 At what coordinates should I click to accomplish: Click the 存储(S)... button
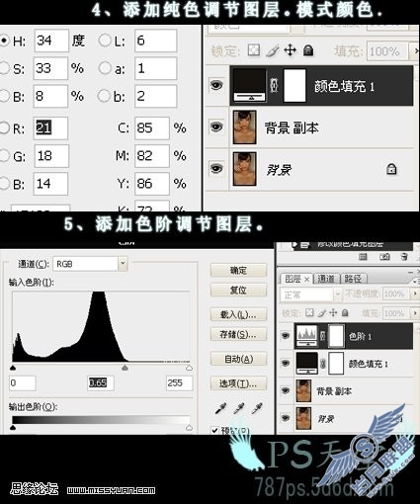(x=238, y=334)
